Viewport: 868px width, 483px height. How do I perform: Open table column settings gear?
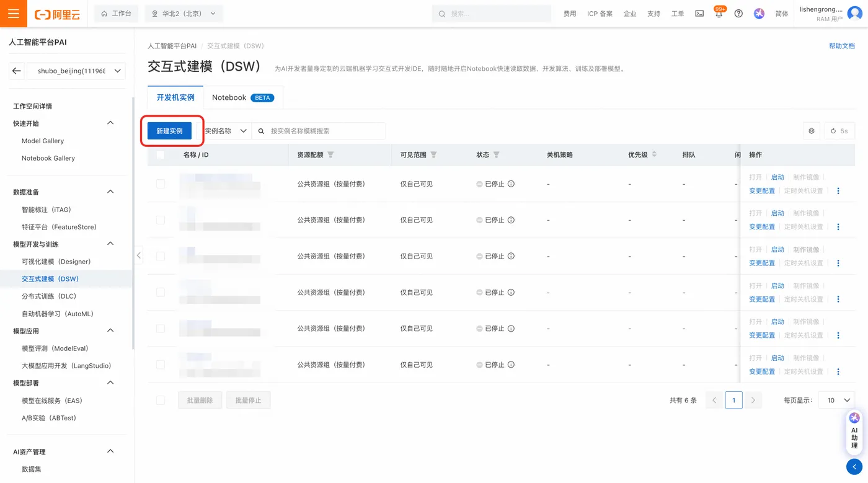[812, 131]
